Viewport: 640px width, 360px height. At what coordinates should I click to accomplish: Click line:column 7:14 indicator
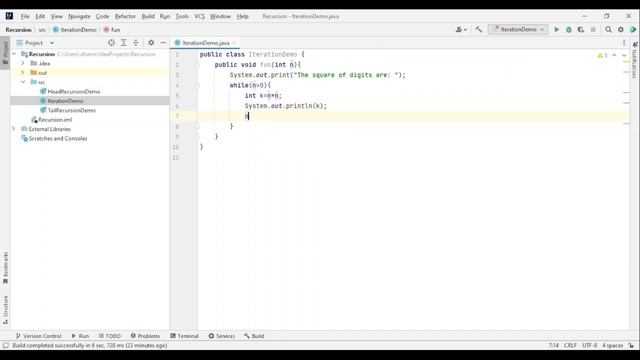click(x=553, y=345)
